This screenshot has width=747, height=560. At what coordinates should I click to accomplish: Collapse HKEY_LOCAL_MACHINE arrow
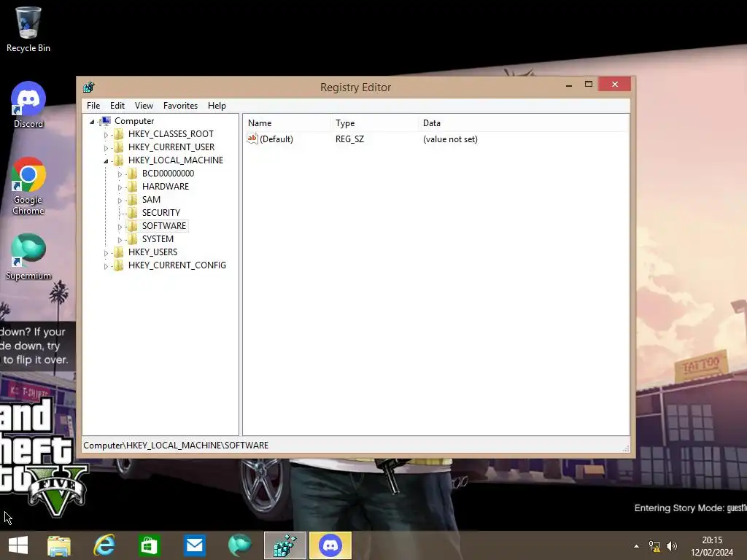pos(106,161)
